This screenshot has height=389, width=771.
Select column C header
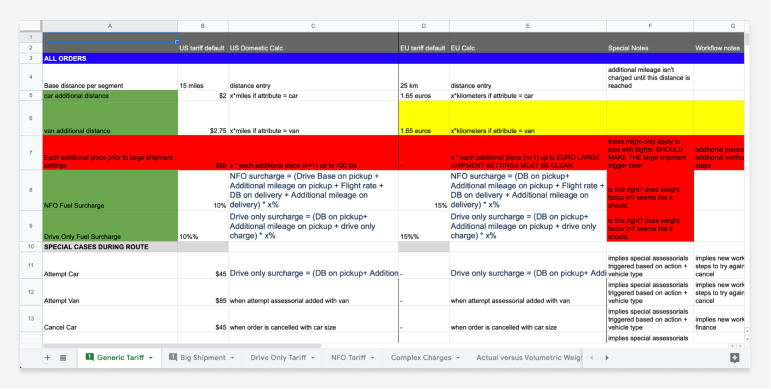pyautogui.click(x=313, y=26)
